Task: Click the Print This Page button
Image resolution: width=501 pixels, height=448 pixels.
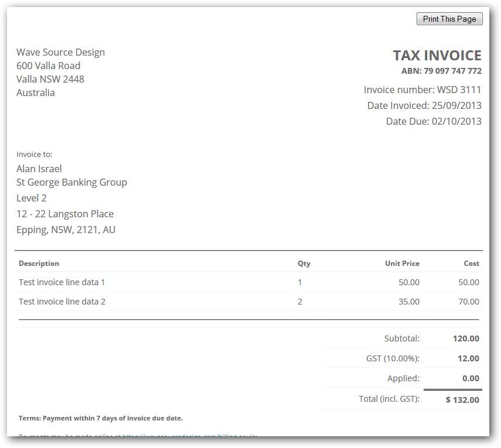Action: [x=449, y=19]
